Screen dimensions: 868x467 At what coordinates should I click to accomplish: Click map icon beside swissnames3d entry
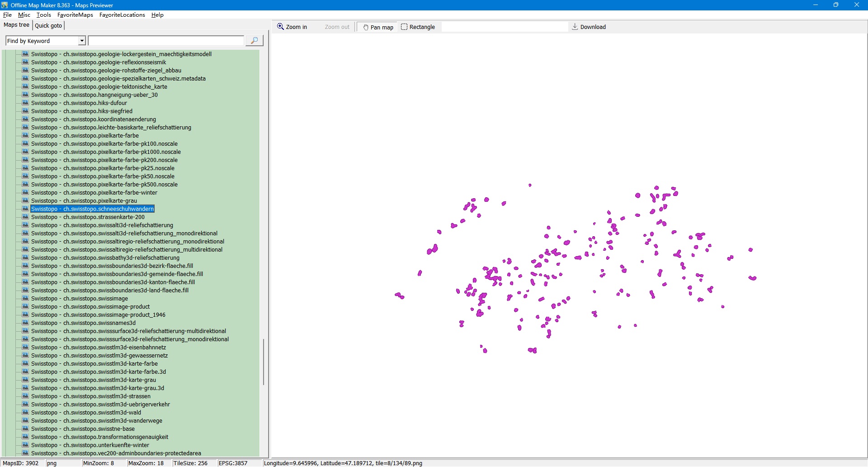pos(25,323)
